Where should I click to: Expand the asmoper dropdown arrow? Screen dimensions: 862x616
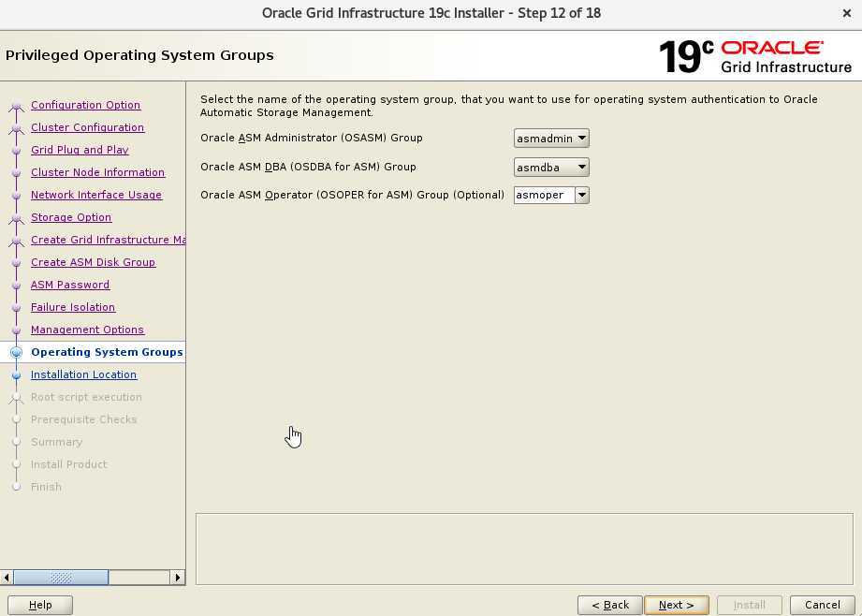pos(582,195)
